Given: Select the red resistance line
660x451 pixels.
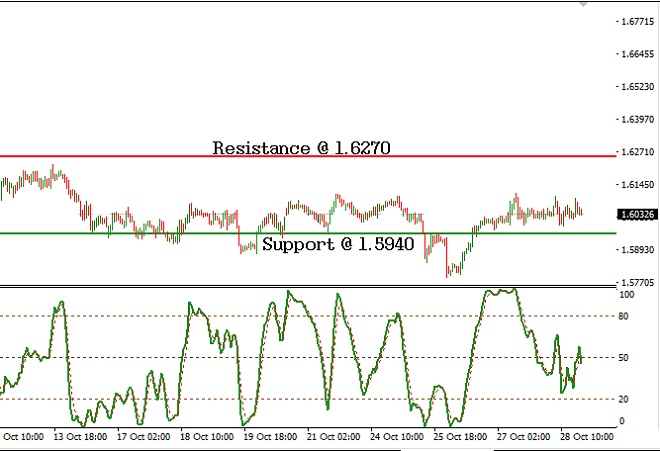Looking at the screenshot, I should tap(308, 156).
